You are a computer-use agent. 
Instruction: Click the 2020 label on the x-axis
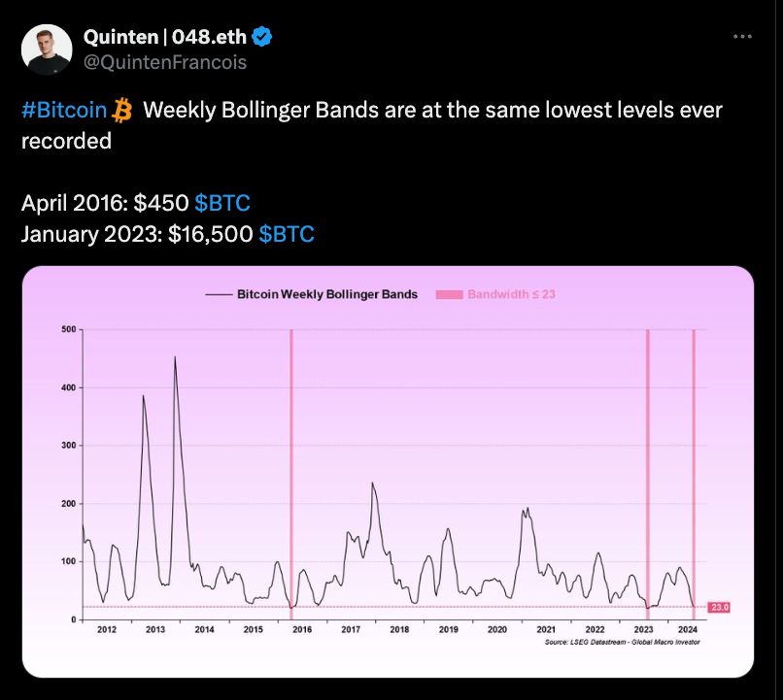pos(497,629)
